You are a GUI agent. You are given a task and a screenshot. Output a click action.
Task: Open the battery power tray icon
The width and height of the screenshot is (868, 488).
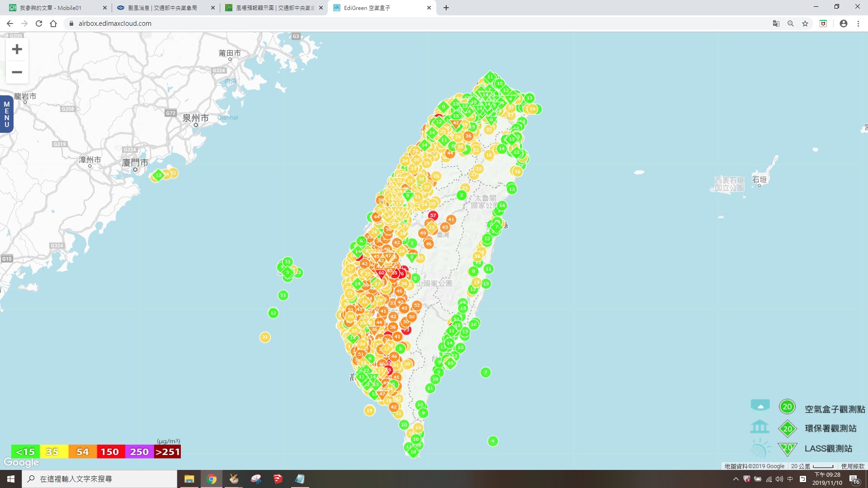pos(758,479)
